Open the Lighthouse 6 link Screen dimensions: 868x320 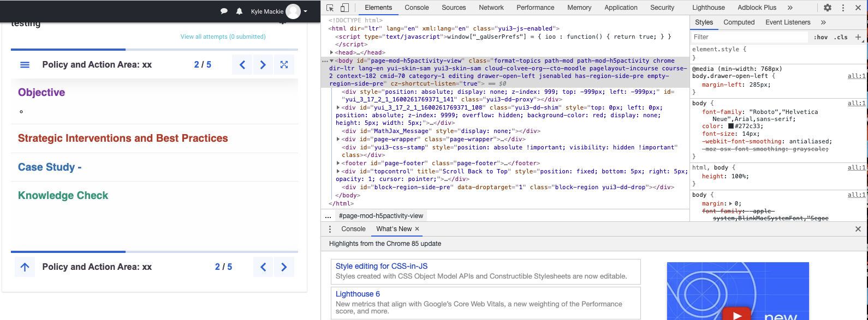pyautogui.click(x=358, y=294)
